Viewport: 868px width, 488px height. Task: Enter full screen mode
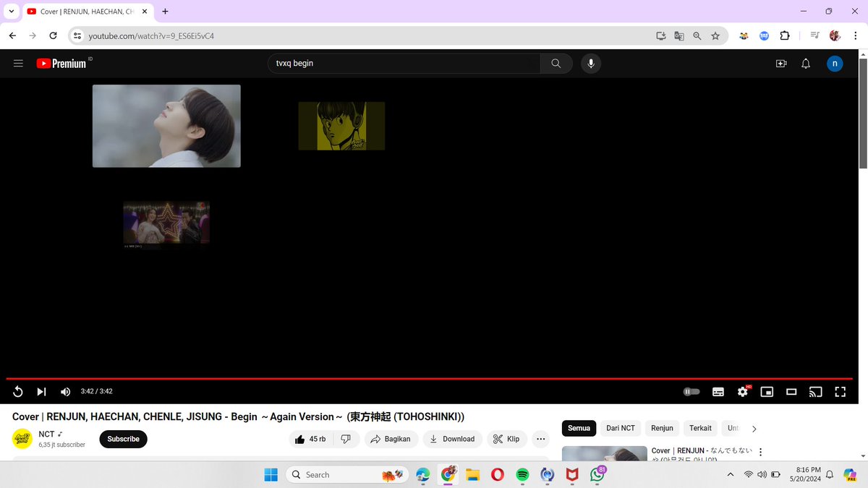pos(840,391)
